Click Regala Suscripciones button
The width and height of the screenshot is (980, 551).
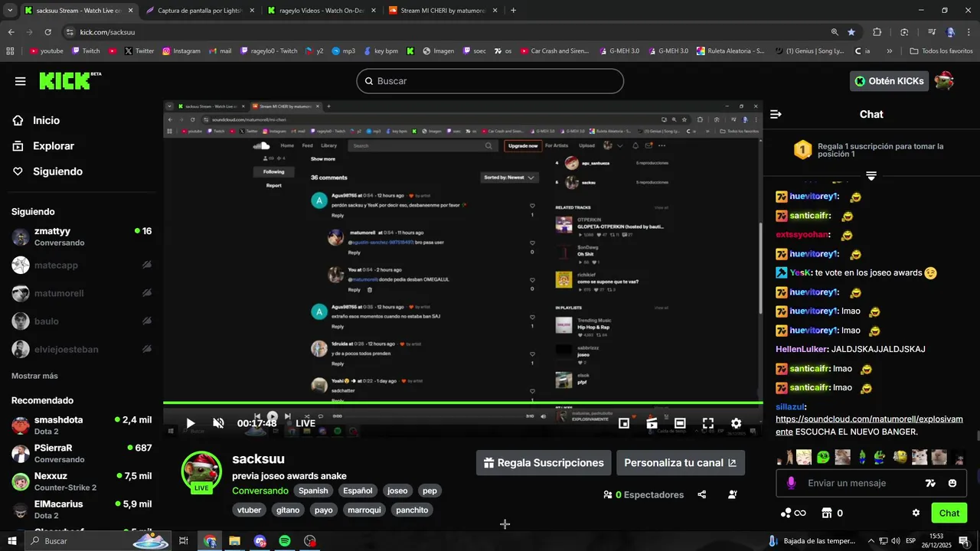(544, 463)
